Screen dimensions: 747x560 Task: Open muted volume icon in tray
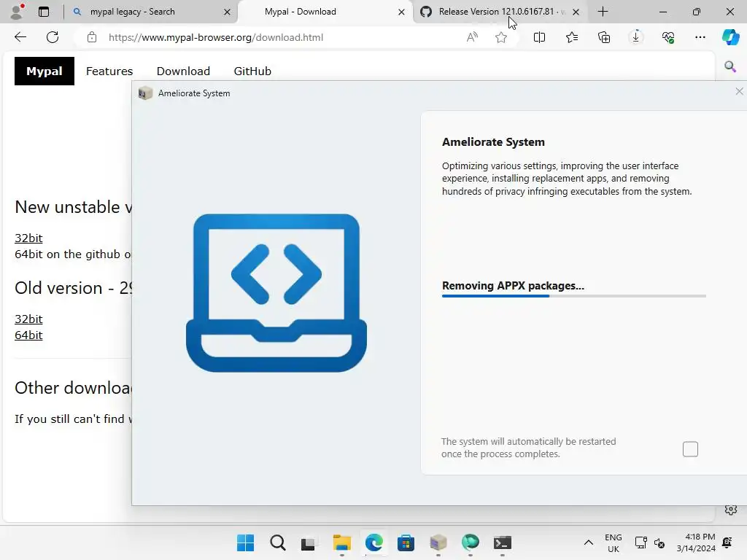click(659, 542)
